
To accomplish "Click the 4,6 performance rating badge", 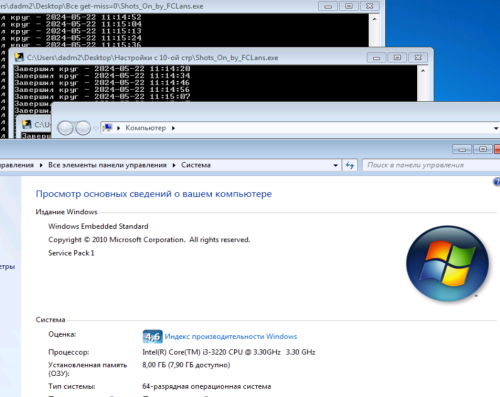I will click(152, 336).
